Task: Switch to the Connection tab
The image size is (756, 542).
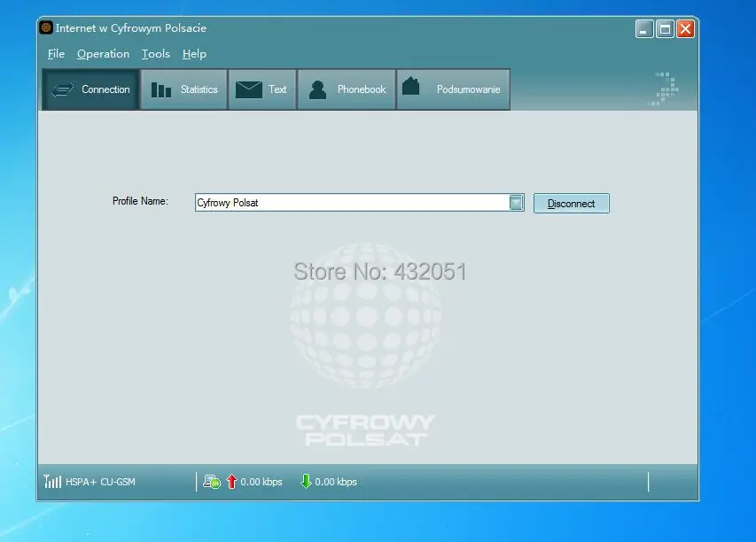Action: (90, 89)
